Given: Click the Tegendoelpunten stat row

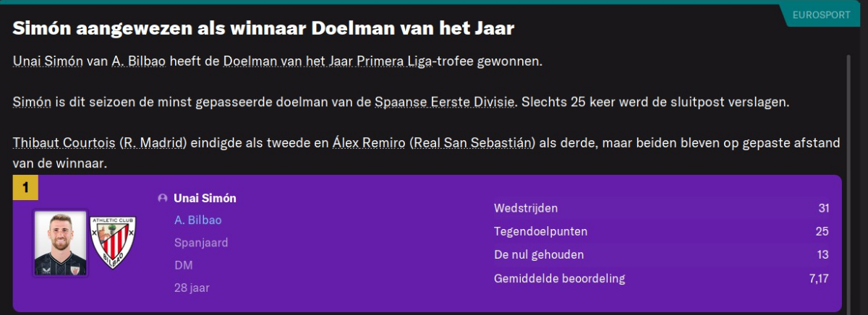Looking at the screenshot, I should click(660, 231).
